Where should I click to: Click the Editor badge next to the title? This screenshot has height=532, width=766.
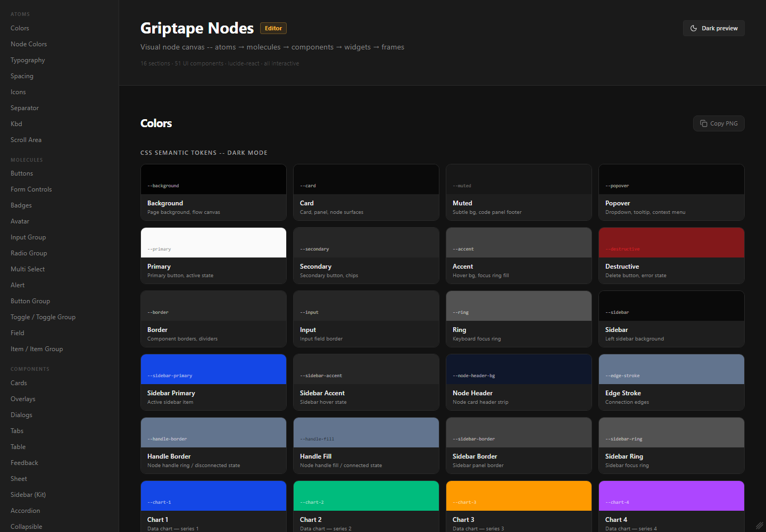pos(273,28)
